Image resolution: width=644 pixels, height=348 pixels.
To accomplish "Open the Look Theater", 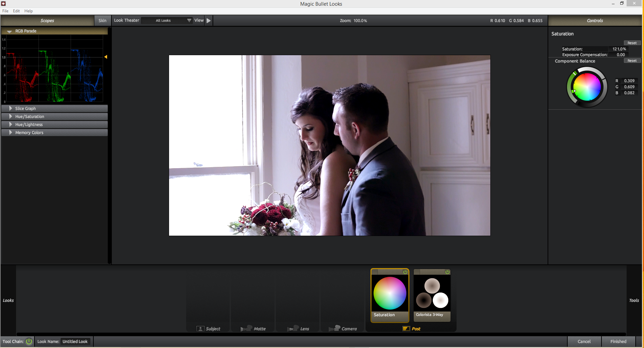I will click(127, 20).
